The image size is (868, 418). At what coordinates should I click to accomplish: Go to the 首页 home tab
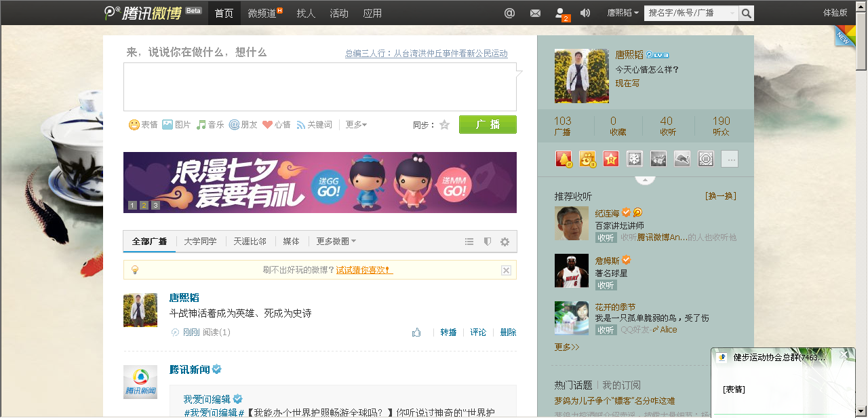click(224, 13)
